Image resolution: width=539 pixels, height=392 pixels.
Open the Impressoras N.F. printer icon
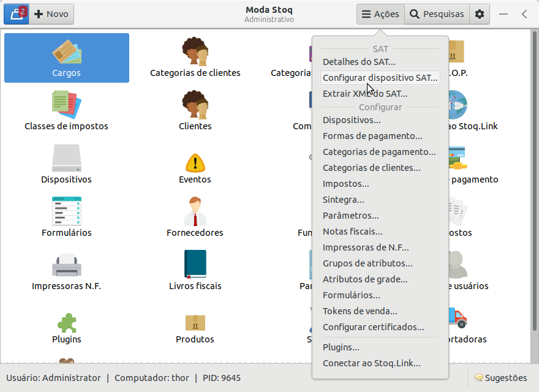66,271
